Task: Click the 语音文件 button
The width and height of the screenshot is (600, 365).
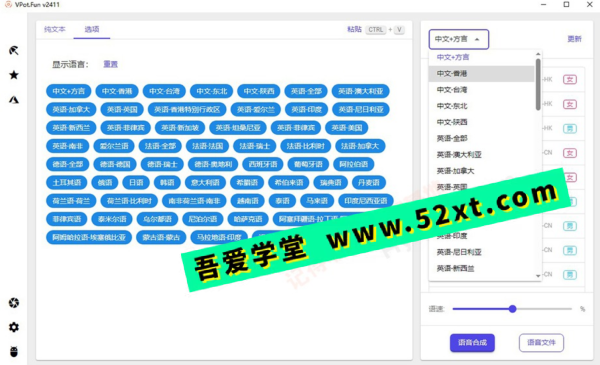Action: tap(541, 342)
